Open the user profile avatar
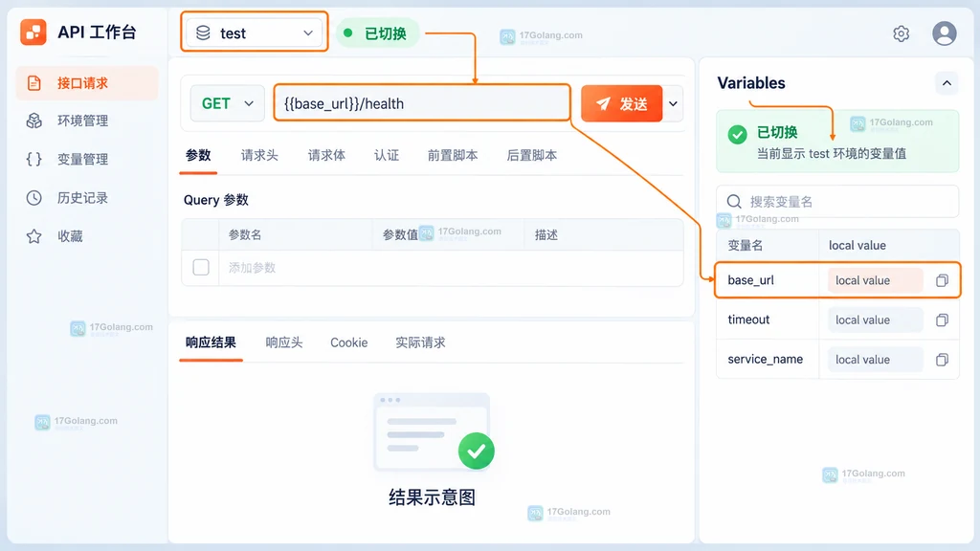This screenshot has height=551, width=980. pos(944,33)
